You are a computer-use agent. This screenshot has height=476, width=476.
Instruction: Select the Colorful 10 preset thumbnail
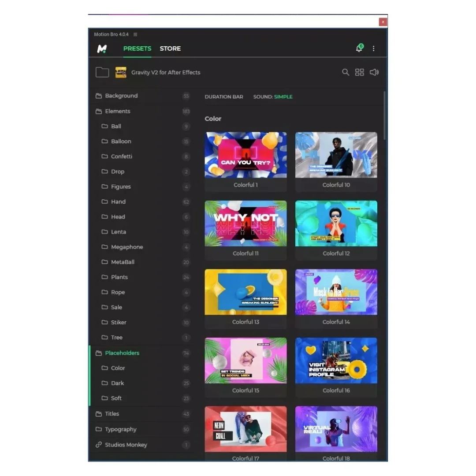336,155
